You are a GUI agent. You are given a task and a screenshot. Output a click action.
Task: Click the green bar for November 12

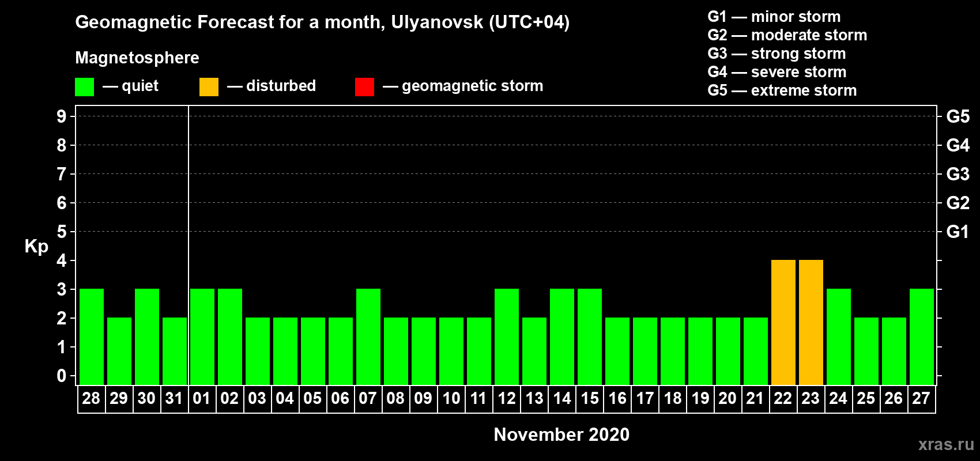click(x=507, y=337)
